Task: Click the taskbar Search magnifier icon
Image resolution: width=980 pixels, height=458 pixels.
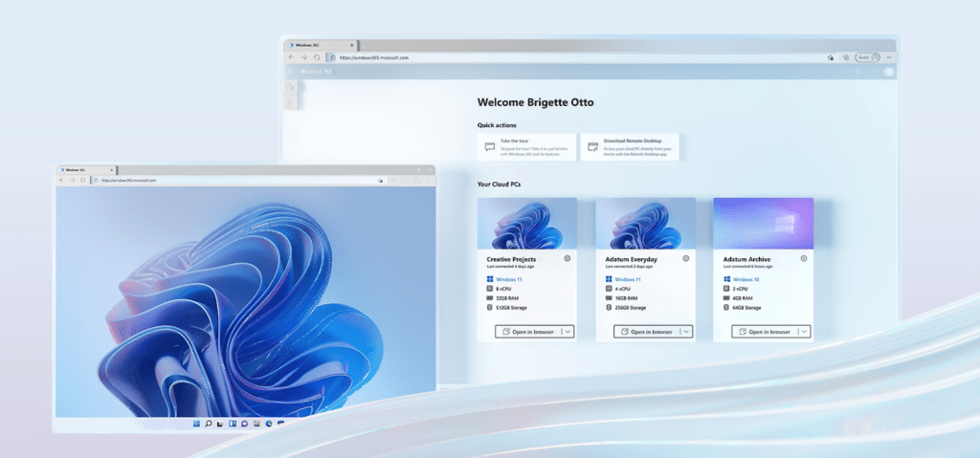Action: point(209,423)
